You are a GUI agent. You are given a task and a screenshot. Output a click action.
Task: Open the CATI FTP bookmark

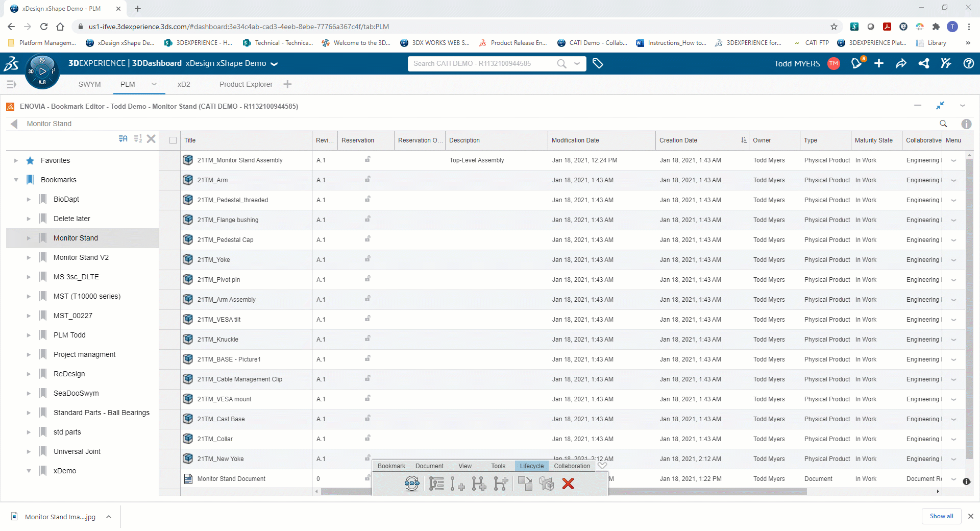tap(812, 43)
